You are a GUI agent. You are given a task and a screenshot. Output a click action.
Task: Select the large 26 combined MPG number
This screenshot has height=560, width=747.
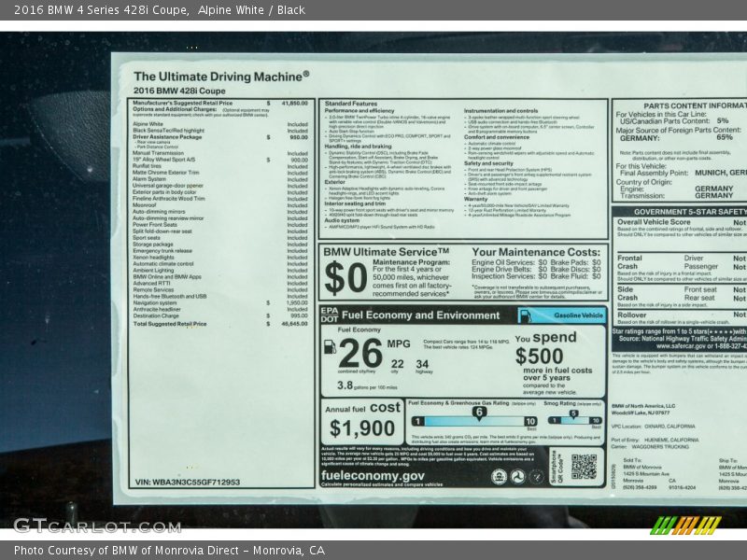tap(360, 353)
